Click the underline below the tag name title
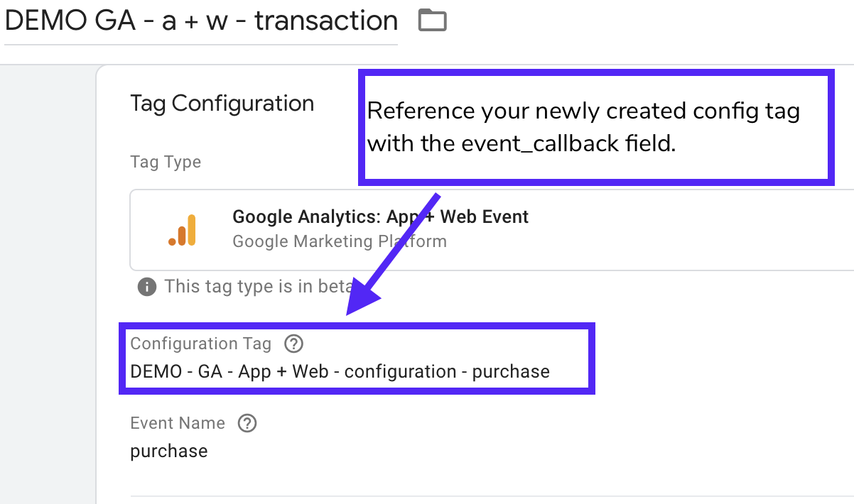This screenshot has width=854, height=504. click(201, 45)
